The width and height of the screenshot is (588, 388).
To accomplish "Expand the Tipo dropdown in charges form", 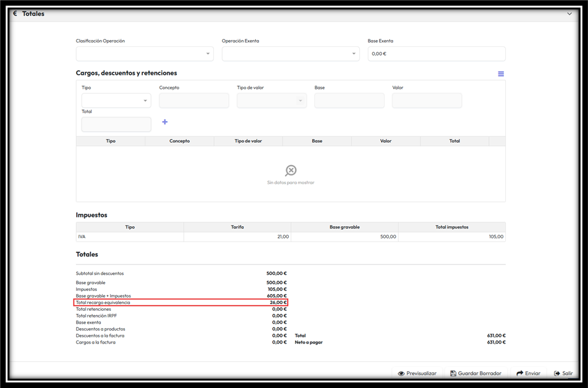I will pyautogui.click(x=116, y=101).
